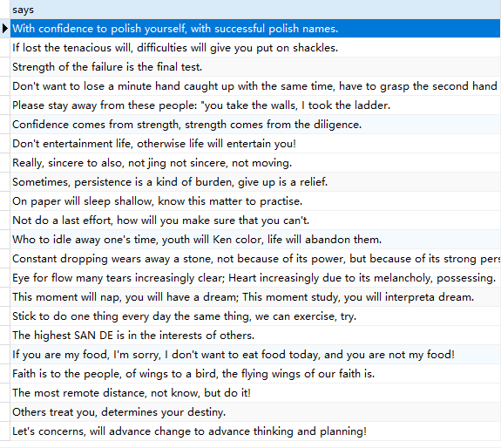This screenshot has width=501, height=448.
Task: Select 'Constant dropping wears away a stone' row
Action: 255,259
